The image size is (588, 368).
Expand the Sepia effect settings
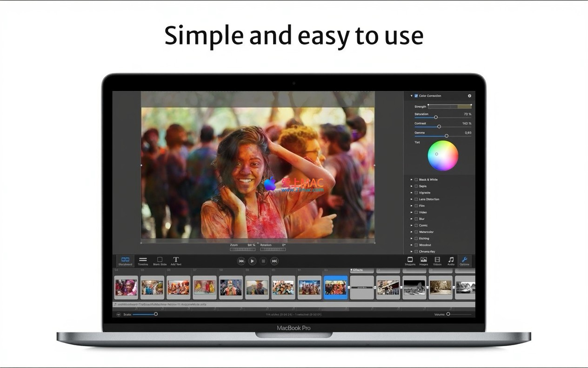point(411,186)
